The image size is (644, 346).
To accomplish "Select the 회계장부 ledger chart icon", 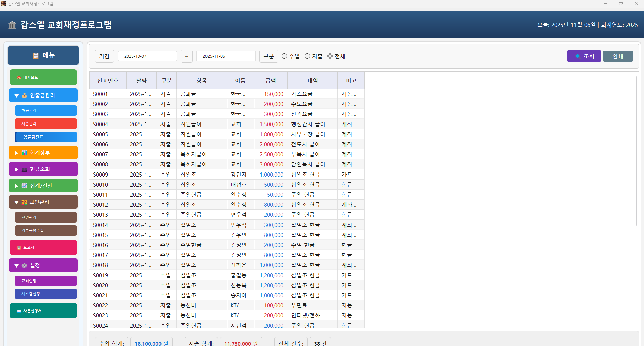I will [24, 152].
